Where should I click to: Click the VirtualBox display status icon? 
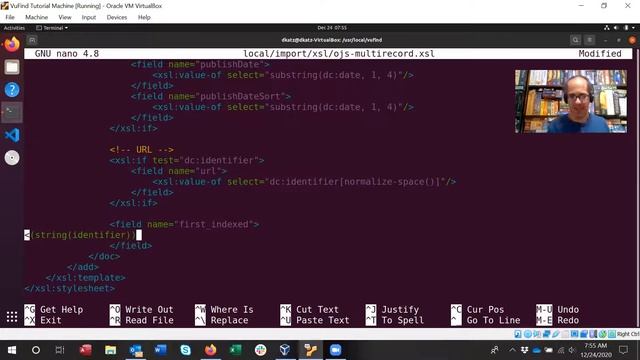pyautogui.click(x=574, y=334)
